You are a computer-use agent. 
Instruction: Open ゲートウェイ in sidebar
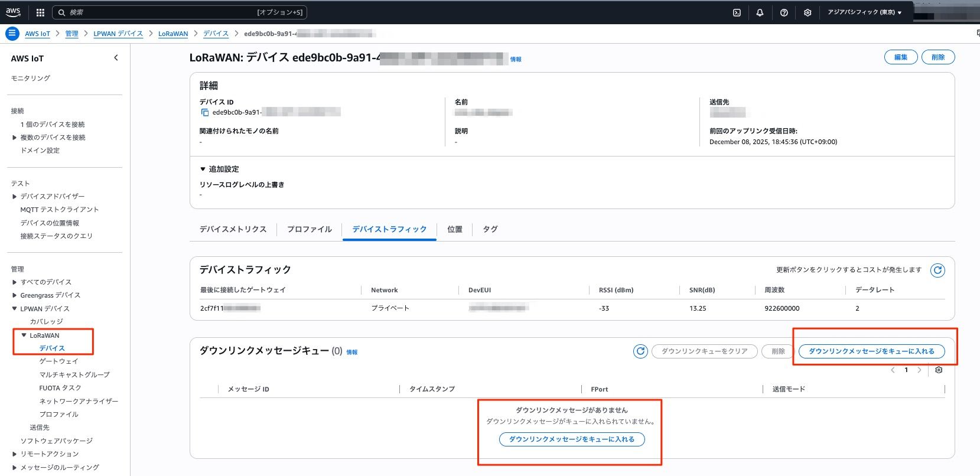click(58, 361)
